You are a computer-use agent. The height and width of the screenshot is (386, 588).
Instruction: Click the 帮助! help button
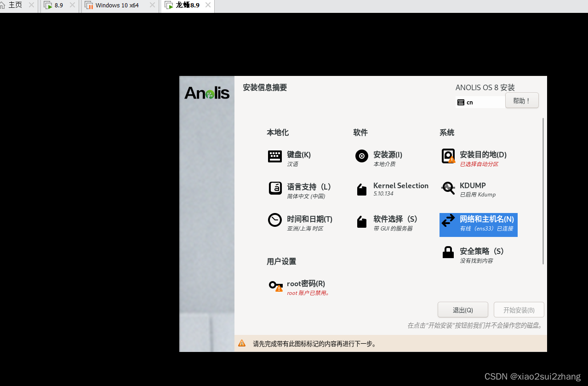pos(522,100)
